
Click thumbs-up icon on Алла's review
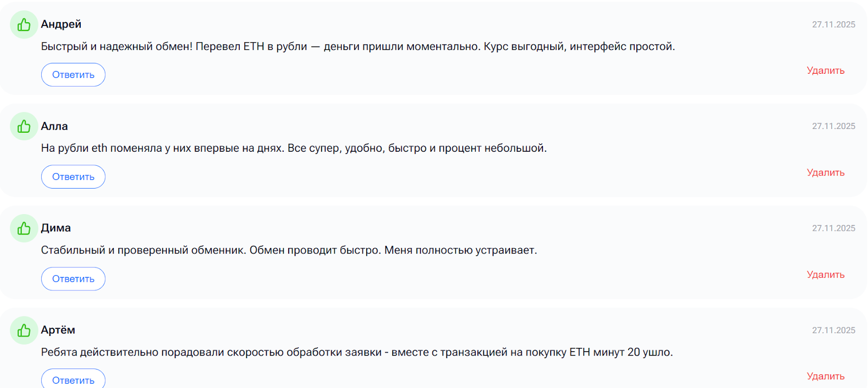point(24,127)
